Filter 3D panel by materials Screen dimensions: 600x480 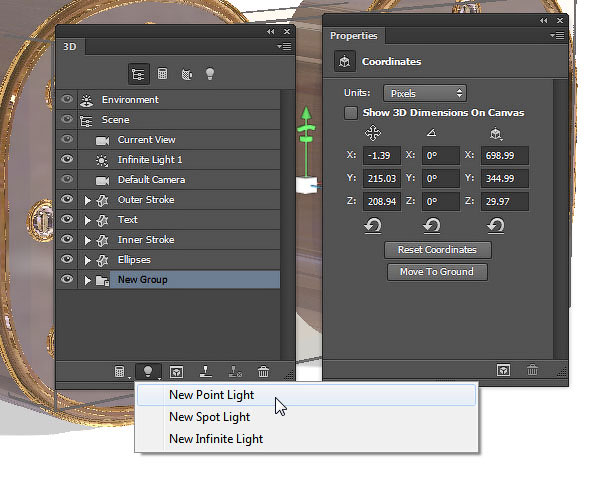(186, 74)
